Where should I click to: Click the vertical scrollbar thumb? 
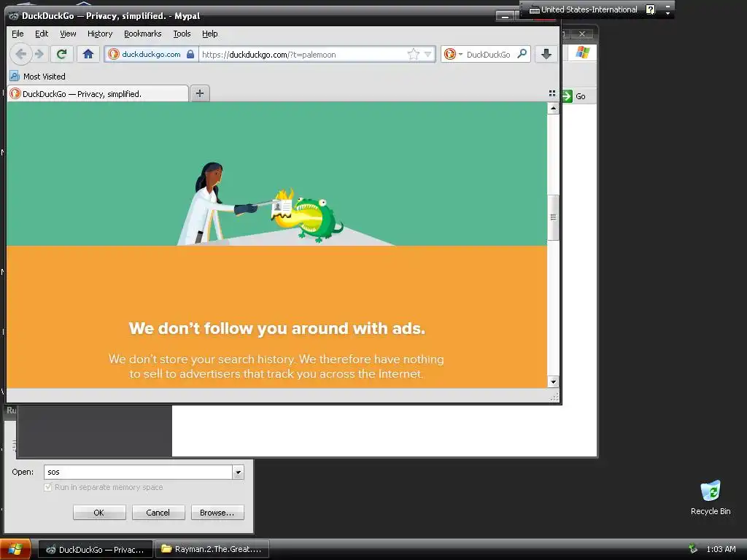[553, 217]
